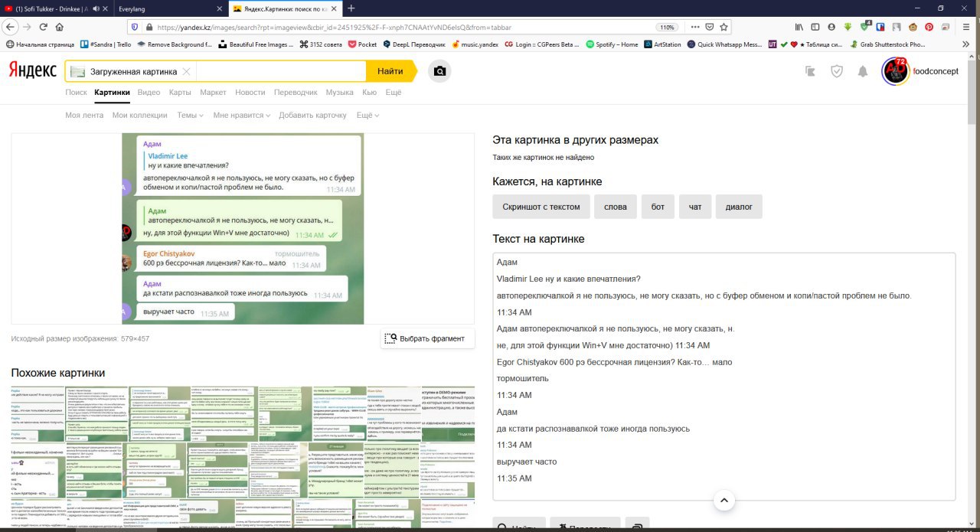Screen dimensions: 980x532
Task: Switch to the Видео tab
Action: (149, 93)
